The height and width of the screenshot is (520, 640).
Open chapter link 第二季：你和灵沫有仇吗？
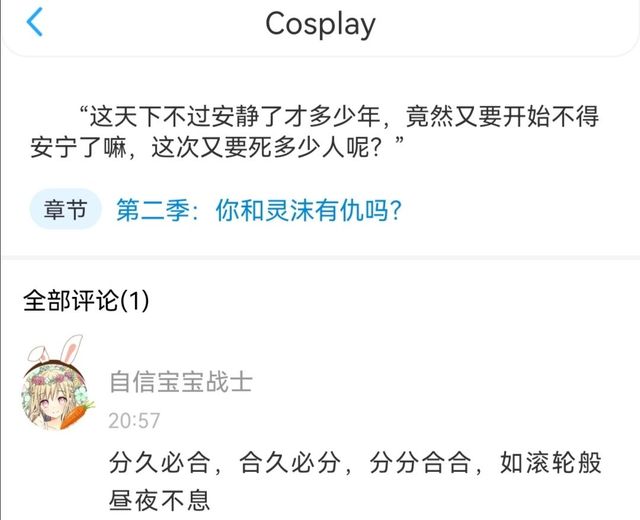[259, 210]
